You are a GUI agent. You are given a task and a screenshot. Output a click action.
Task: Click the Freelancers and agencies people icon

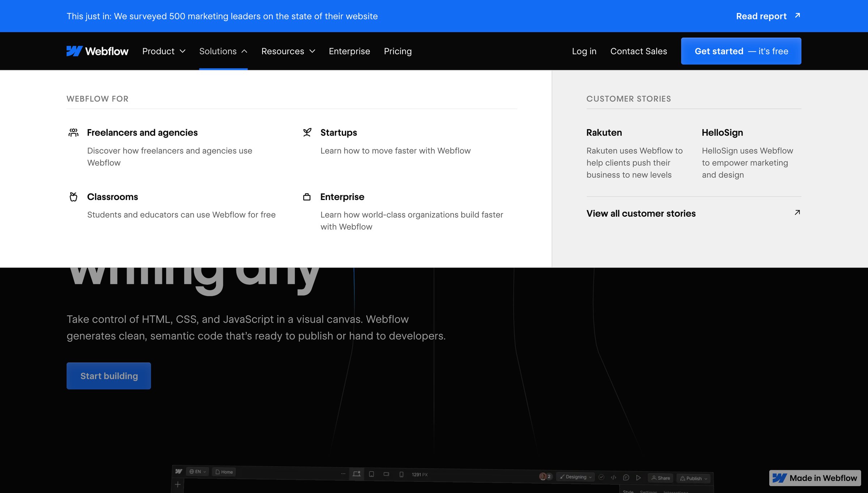(73, 132)
